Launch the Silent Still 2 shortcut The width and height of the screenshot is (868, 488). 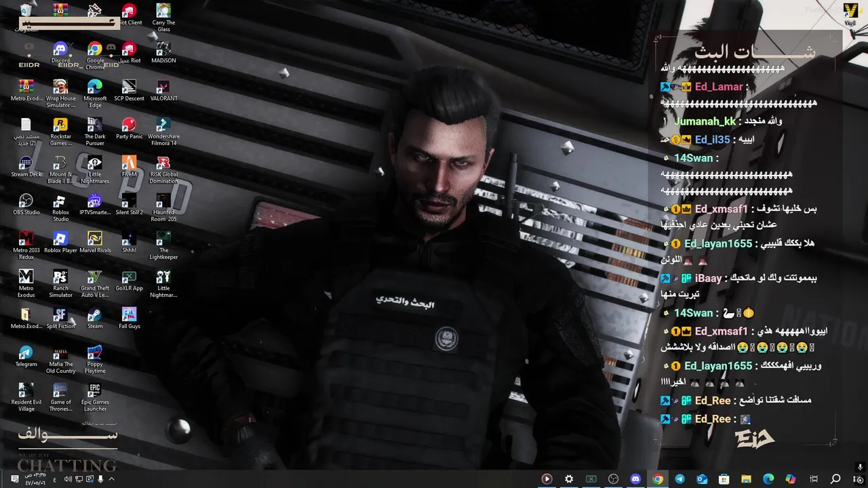coord(129,205)
